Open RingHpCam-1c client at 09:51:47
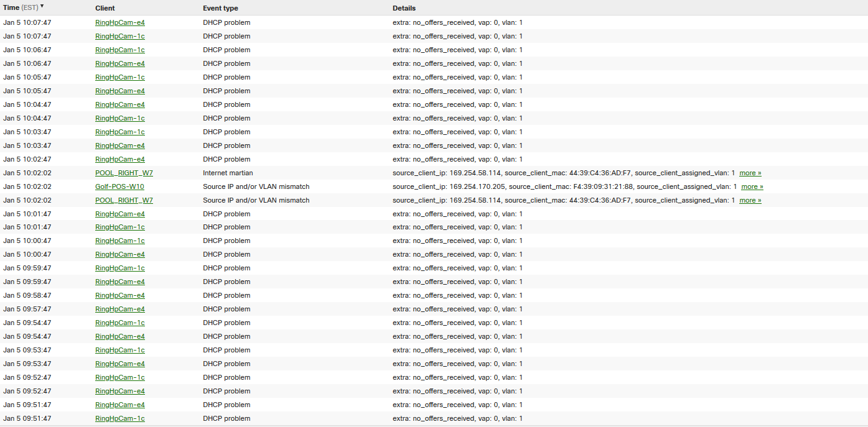Image resolution: width=868 pixels, height=427 pixels. 120,418
